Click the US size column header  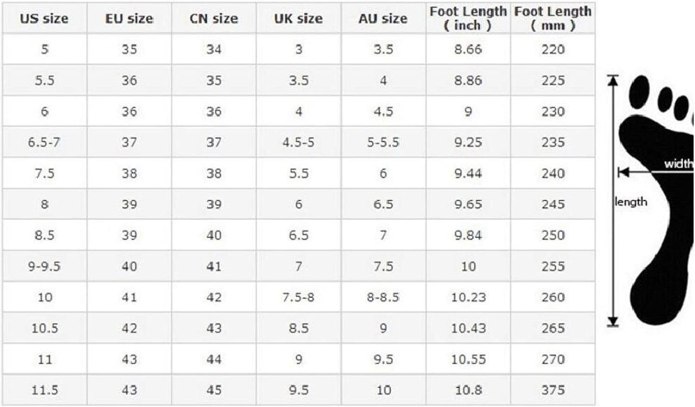(x=44, y=18)
